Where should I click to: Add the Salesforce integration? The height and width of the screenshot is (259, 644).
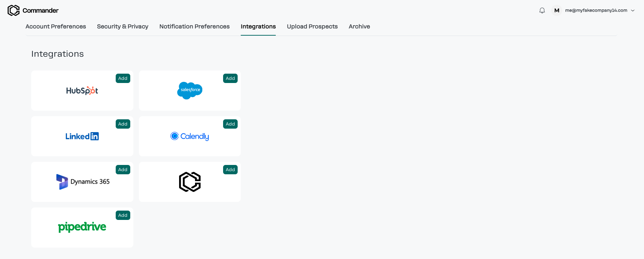coord(230,78)
